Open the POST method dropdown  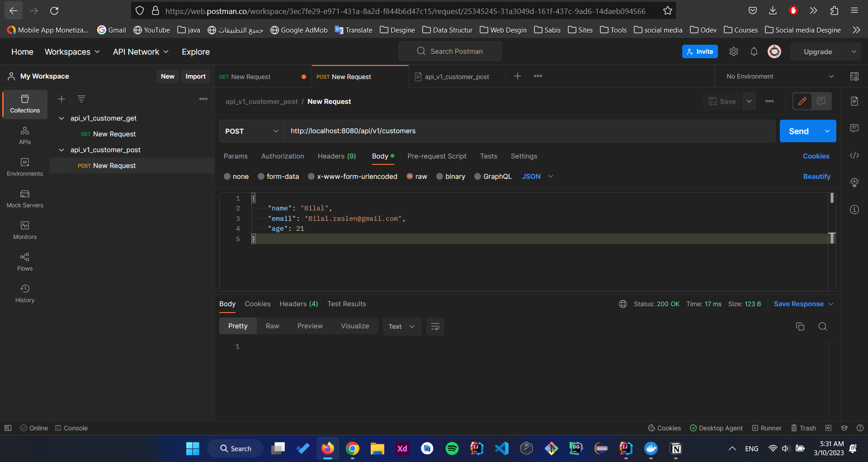click(x=251, y=131)
